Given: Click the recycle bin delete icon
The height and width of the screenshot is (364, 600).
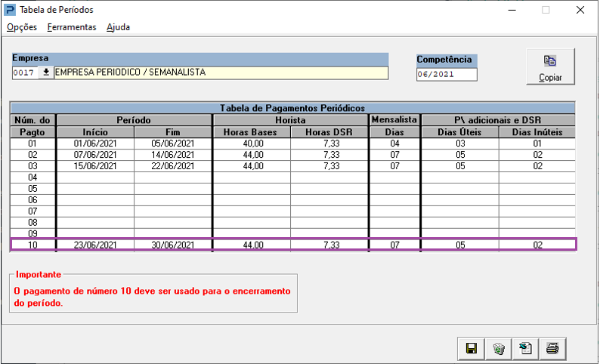Looking at the screenshot, I should click(x=499, y=349).
